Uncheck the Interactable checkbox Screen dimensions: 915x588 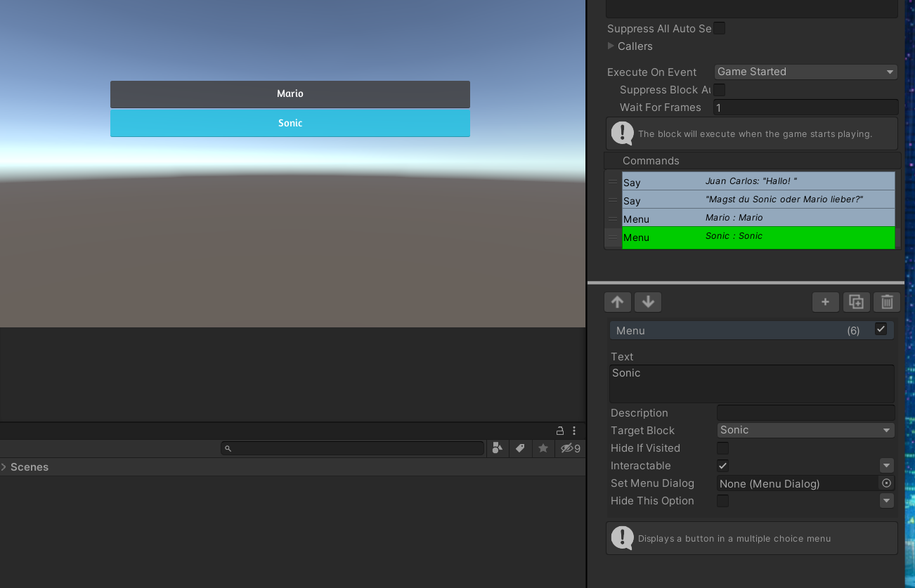click(x=722, y=466)
